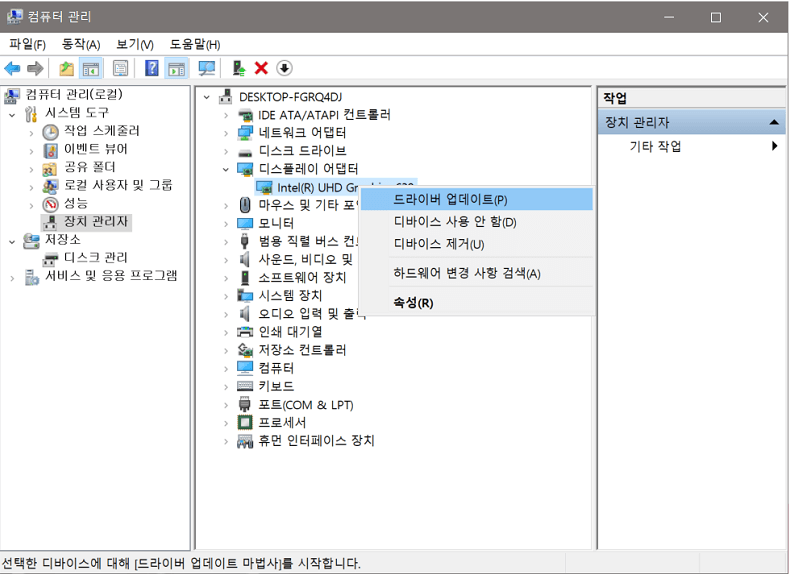Choose 디바이스 사용 안 함(D)
This screenshot has width=789, height=574.
(477, 222)
